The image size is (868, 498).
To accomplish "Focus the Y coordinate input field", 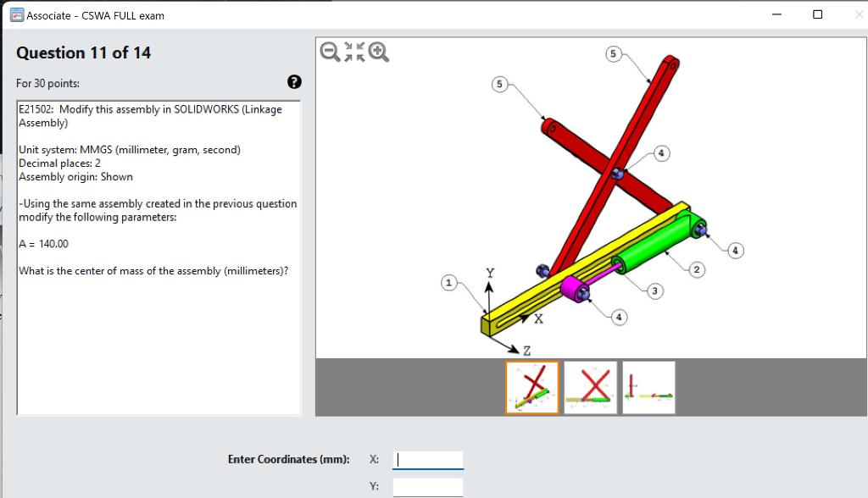I will [428, 487].
